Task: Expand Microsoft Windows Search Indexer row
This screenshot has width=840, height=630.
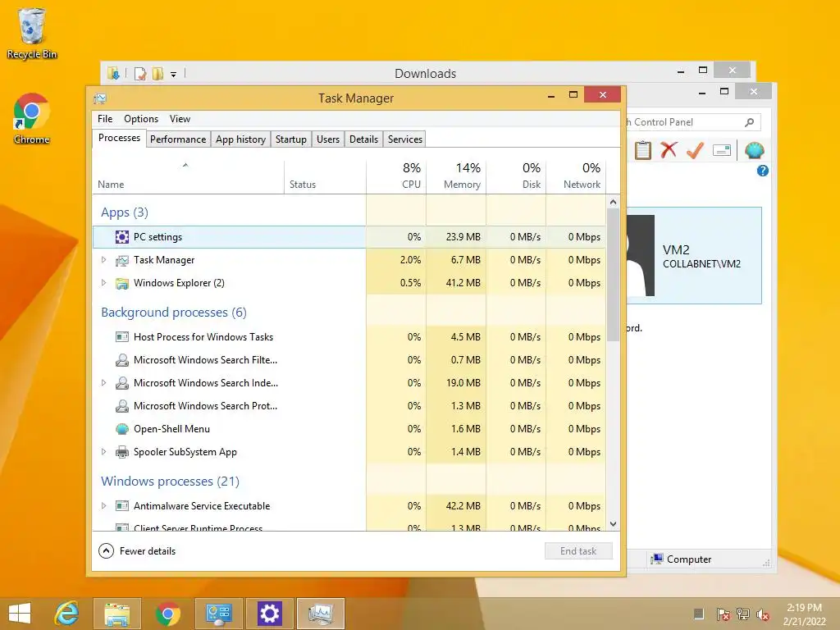Action: [x=104, y=383]
